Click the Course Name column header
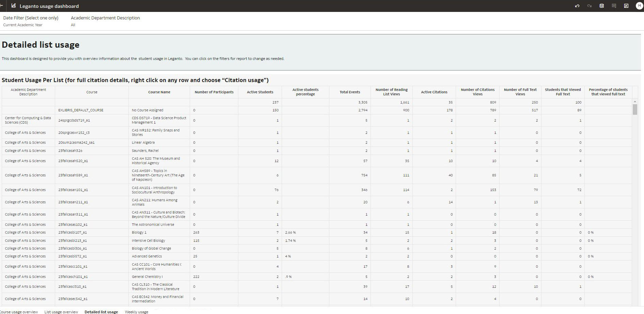Viewport: 644px width, 314px height. pos(159,92)
